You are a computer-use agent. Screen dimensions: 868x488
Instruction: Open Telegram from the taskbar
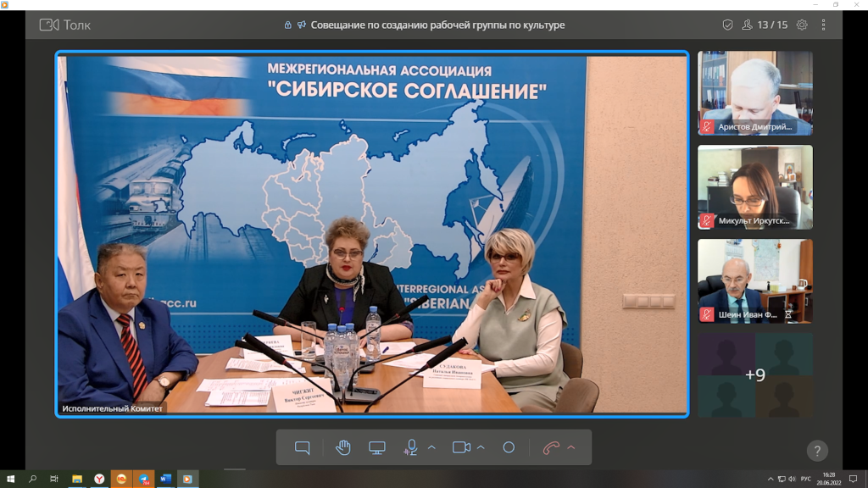(x=143, y=480)
